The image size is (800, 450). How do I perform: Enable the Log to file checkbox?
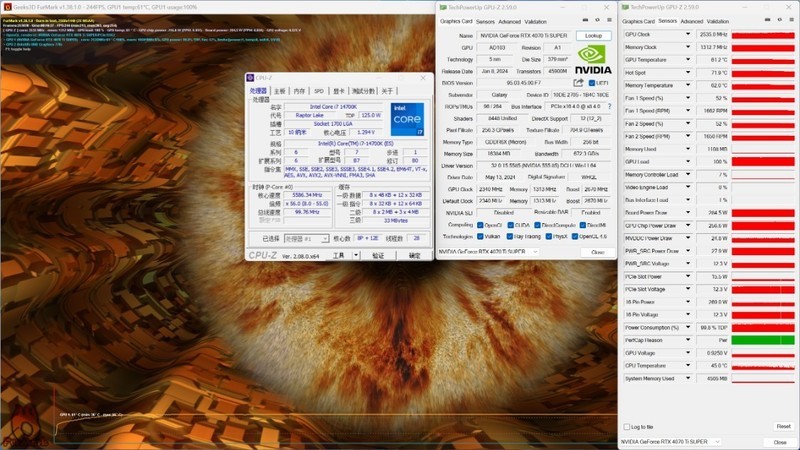pos(627,427)
